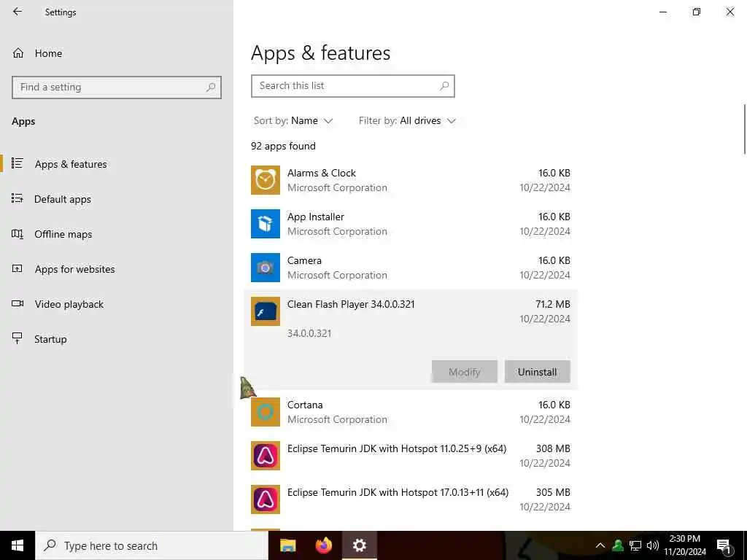Open the volume icon in system tray
The height and width of the screenshot is (560, 747).
point(652,545)
